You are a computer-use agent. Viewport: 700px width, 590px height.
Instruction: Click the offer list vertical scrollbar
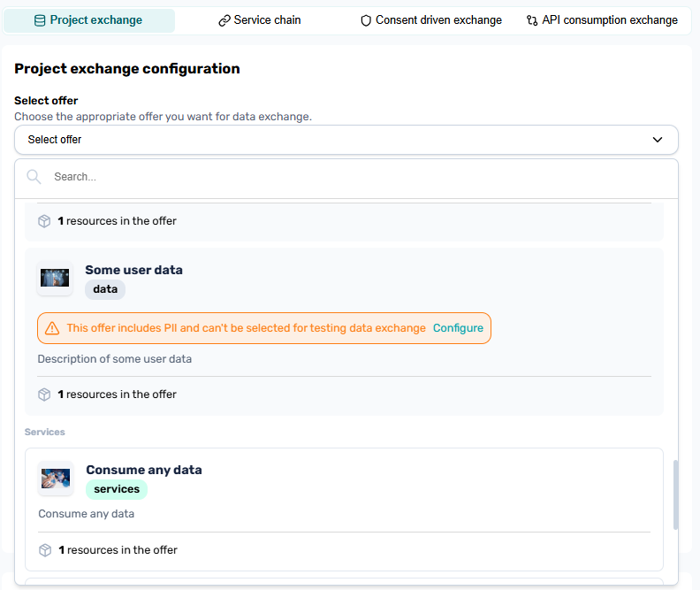(x=673, y=494)
